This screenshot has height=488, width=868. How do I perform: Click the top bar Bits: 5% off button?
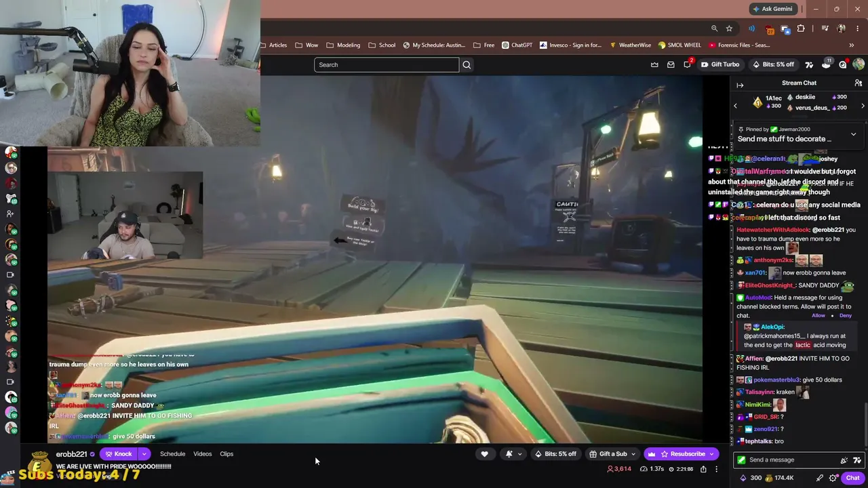[773, 64]
